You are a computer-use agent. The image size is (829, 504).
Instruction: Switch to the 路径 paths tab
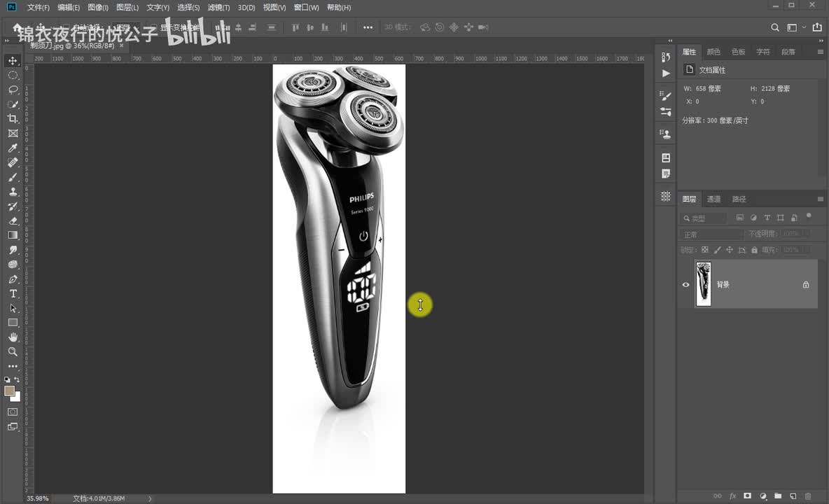[x=739, y=199]
